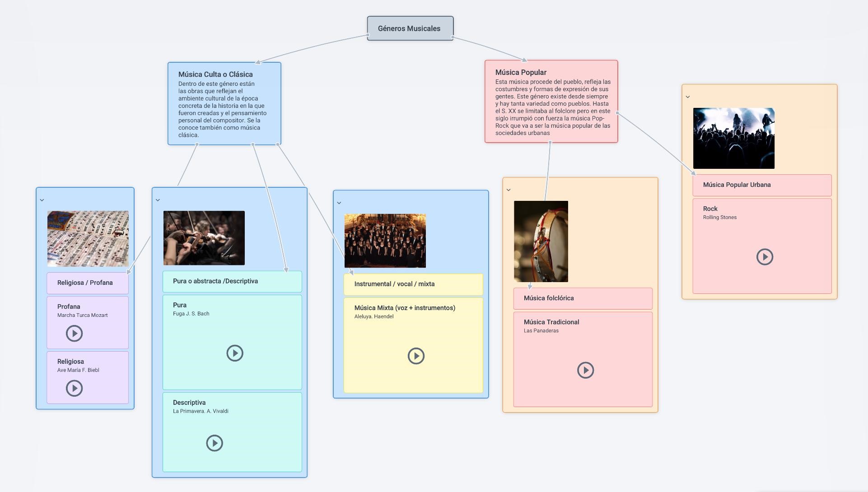
Task: Collapse the Religiosa / Profana group chevron
Action: point(42,200)
